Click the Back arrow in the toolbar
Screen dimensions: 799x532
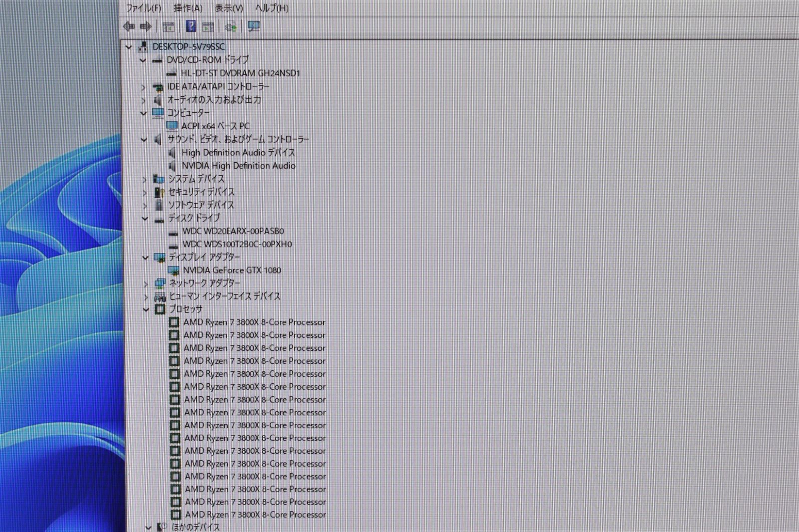click(129, 26)
